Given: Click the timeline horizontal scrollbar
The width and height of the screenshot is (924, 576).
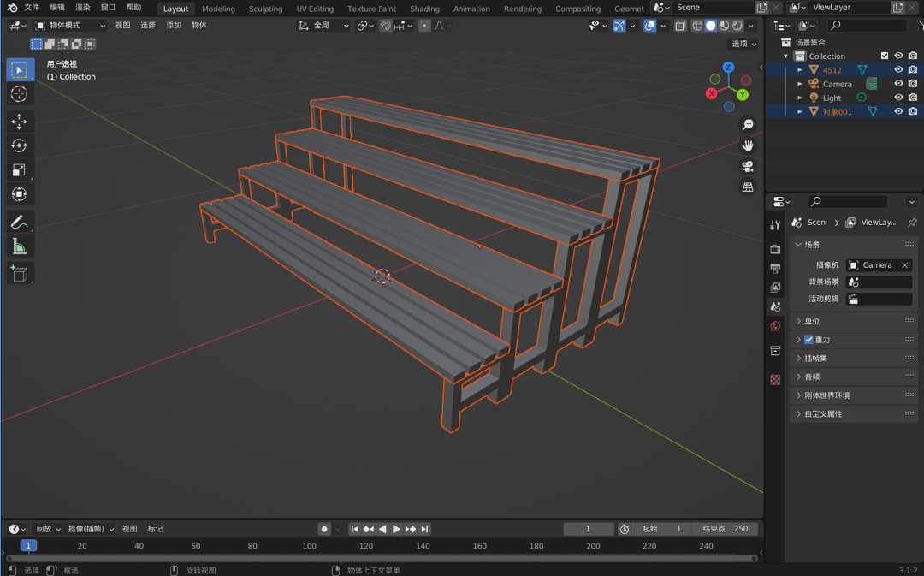Looking at the screenshot, I should pyautogui.click(x=382, y=557).
